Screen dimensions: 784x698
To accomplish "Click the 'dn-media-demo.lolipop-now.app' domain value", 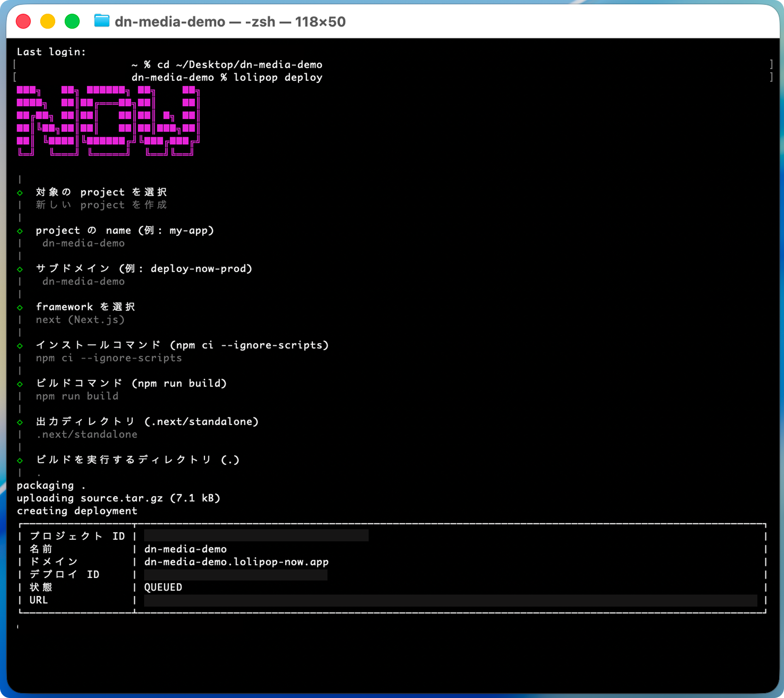I will [x=237, y=561].
